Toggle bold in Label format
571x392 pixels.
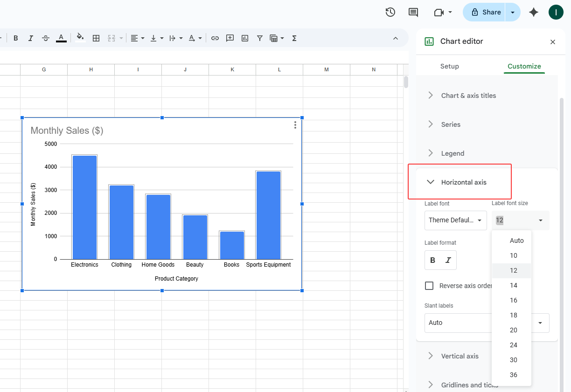[432, 260]
